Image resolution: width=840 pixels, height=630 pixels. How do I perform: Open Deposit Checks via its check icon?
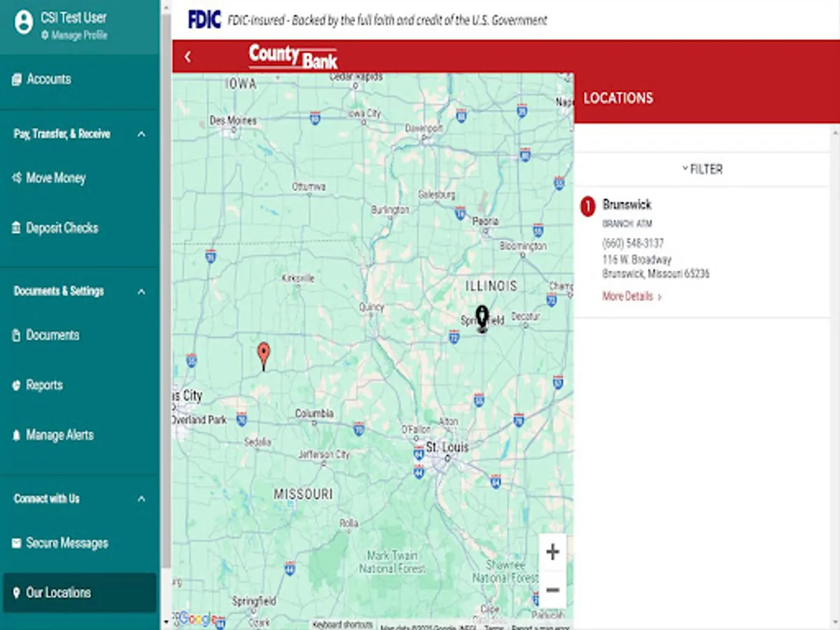(18, 227)
